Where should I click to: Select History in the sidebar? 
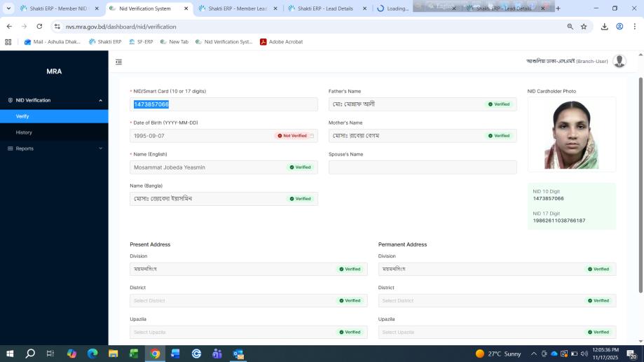[24, 132]
